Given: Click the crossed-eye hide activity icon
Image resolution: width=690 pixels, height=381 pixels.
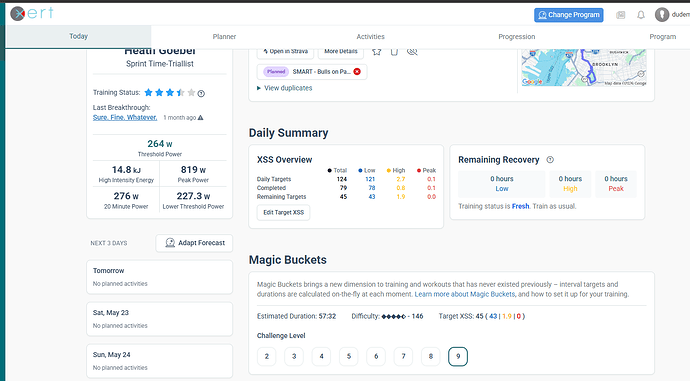Looking at the screenshot, I should [x=412, y=52].
